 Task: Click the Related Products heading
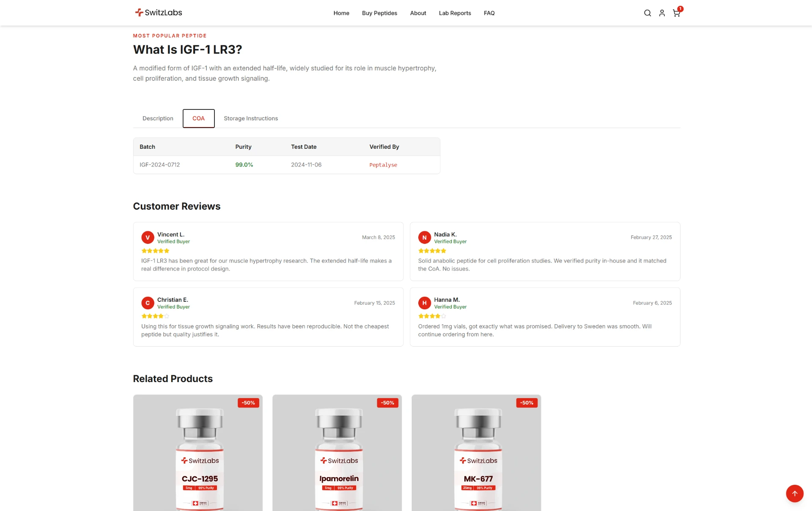coord(173,379)
